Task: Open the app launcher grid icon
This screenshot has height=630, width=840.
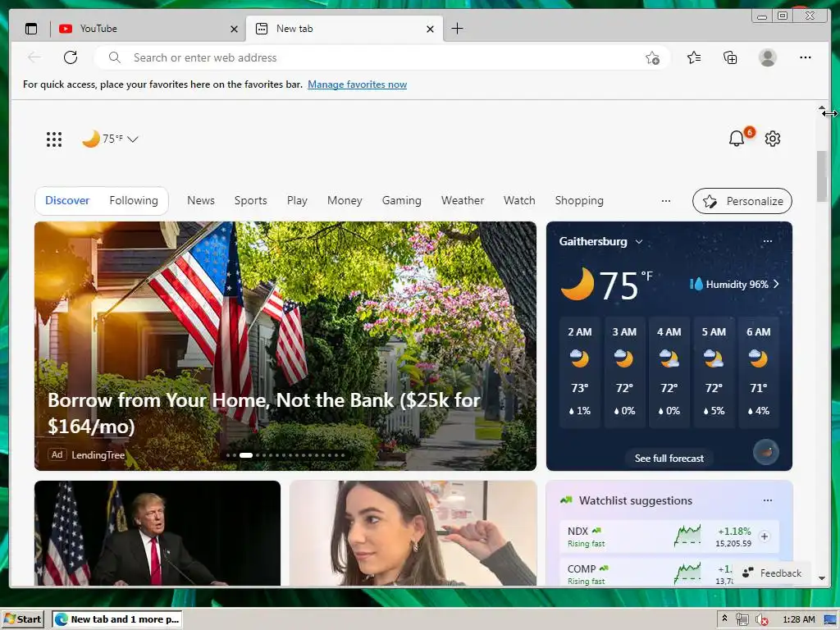Action: 53,139
